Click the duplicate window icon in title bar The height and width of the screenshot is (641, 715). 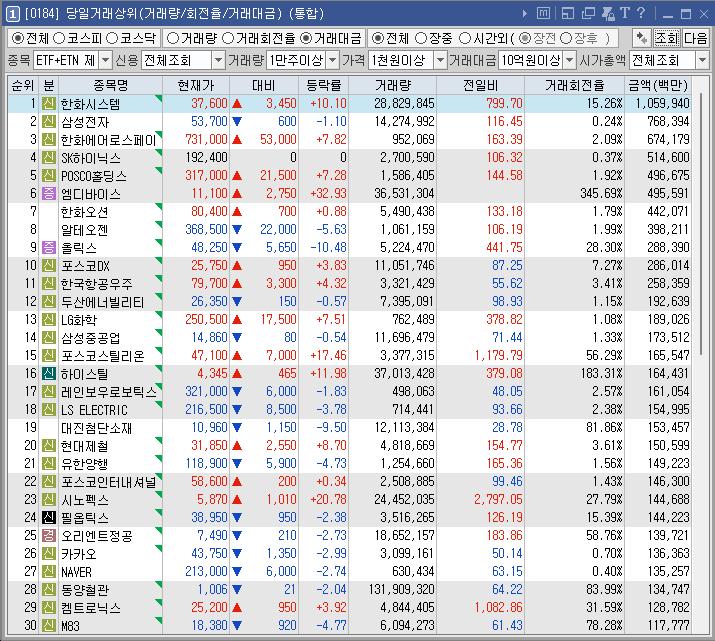[x=588, y=14]
